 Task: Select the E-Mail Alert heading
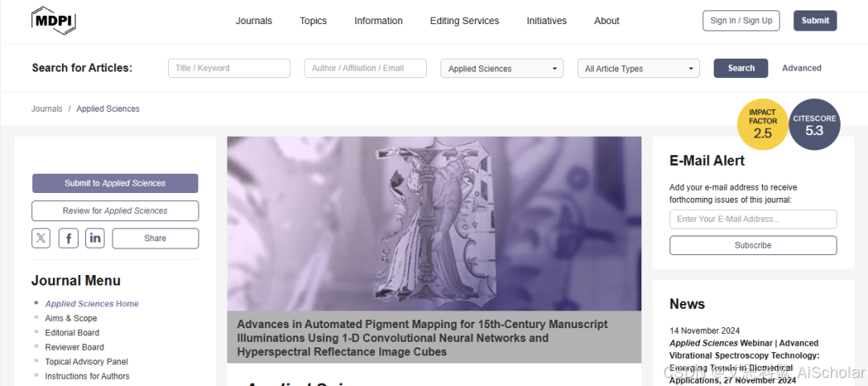coord(707,161)
